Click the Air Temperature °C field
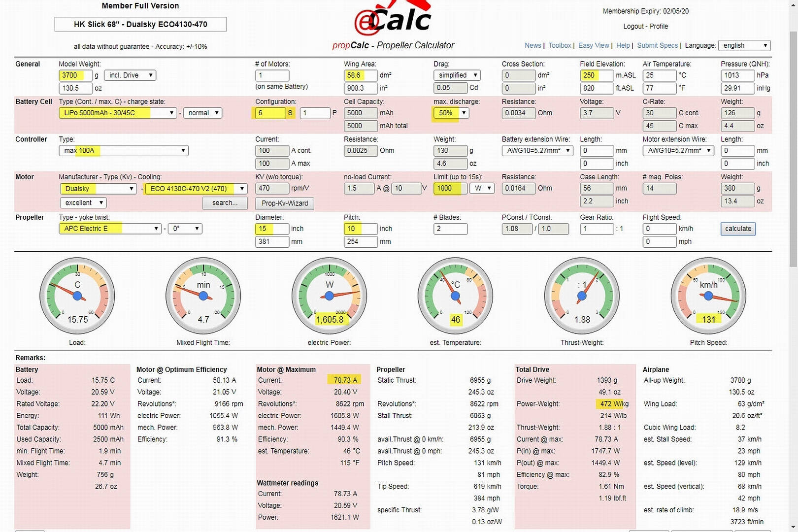The width and height of the screenshot is (798, 532). point(659,75)
